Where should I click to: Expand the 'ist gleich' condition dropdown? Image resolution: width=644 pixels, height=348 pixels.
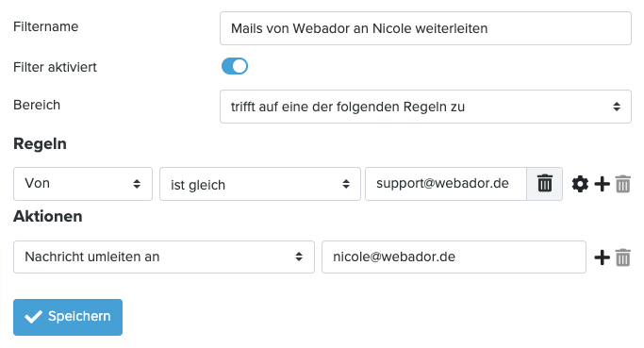point(260,184)
